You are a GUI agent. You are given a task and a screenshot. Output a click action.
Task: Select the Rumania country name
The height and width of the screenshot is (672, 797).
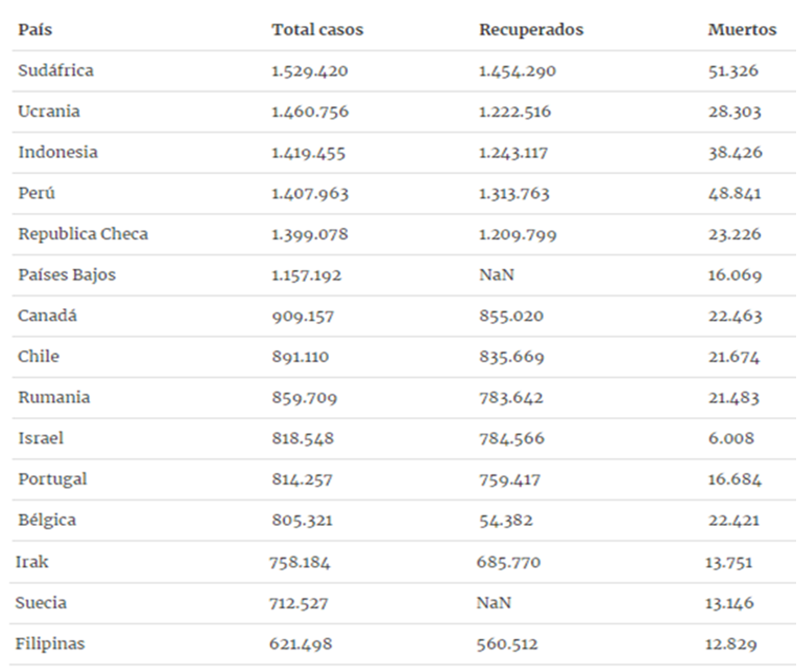pos(54,397)
